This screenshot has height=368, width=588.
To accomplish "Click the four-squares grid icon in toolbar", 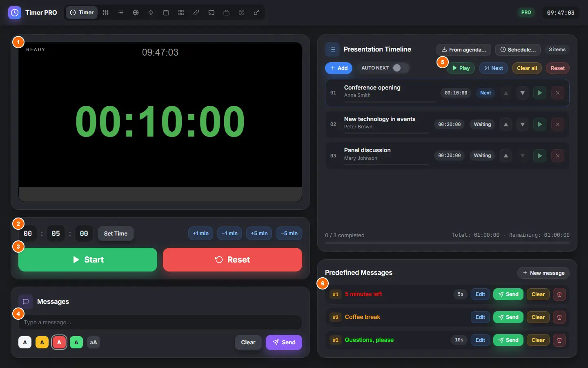I will 181,13.
